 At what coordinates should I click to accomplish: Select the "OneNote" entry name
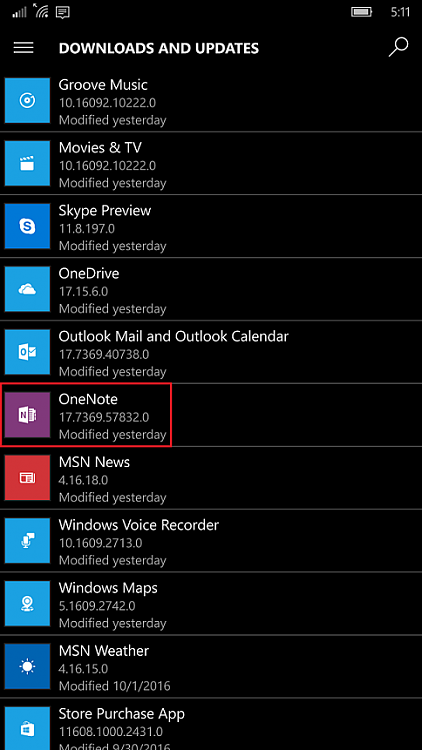click(88, 399)
